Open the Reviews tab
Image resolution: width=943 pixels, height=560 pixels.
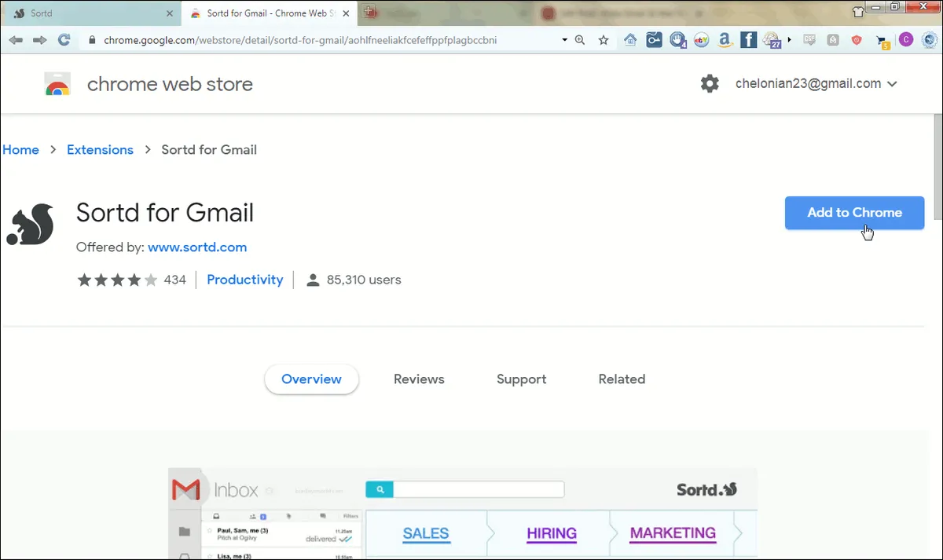pos(419,379)
